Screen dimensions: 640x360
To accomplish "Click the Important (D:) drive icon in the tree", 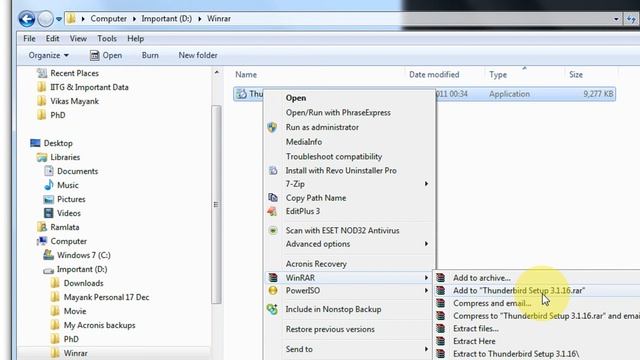I will pyautogui.click(x=49, y=270).
